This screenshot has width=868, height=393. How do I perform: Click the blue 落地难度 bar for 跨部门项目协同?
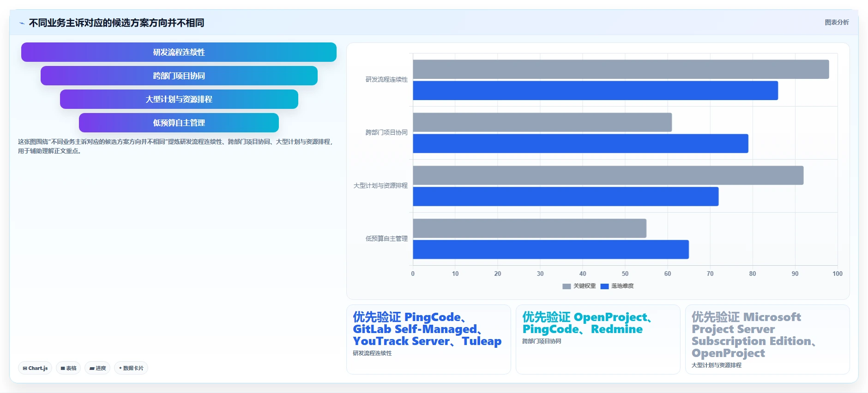pyautogui.click(x=580, y=143)
